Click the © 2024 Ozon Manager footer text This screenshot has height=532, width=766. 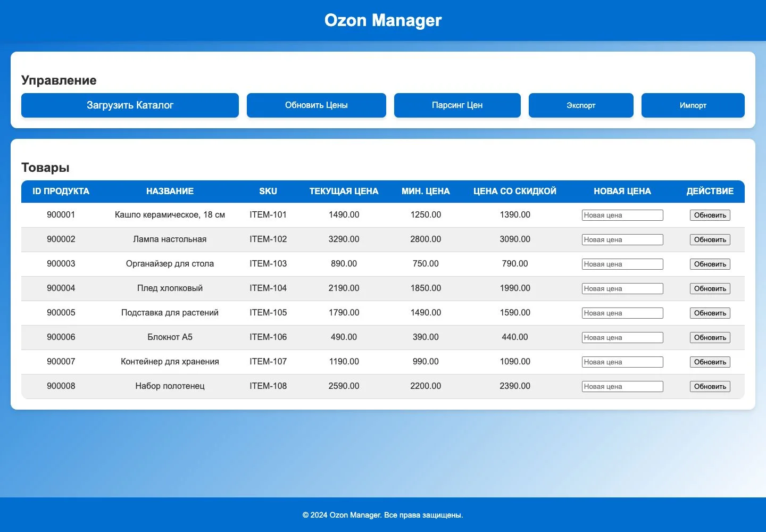pos(383,515)
